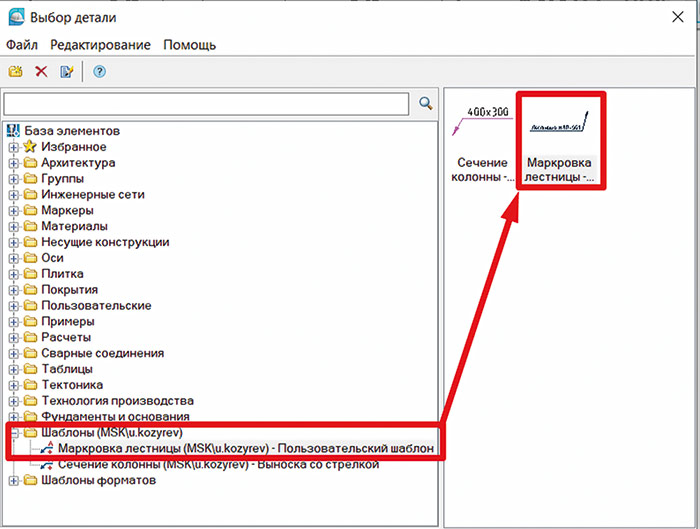Select Фундаменты и основания in the tree
Screen dimensions: 700x529
[116, 417]
